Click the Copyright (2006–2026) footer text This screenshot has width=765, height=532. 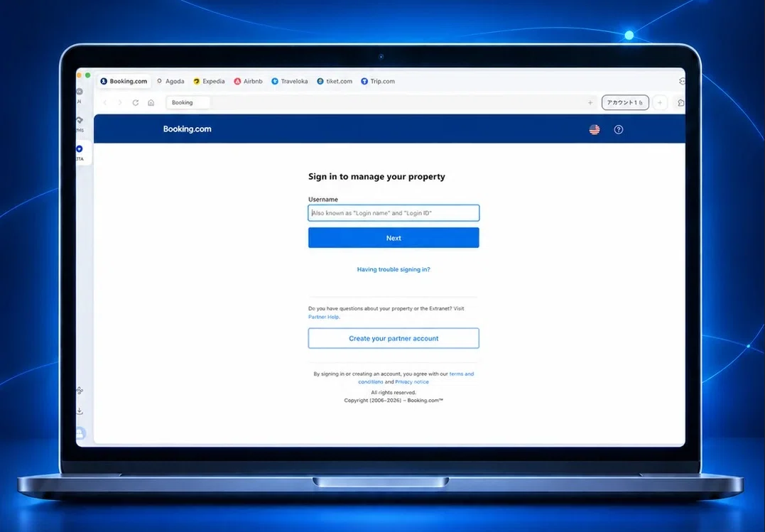(x=394, y=400)
